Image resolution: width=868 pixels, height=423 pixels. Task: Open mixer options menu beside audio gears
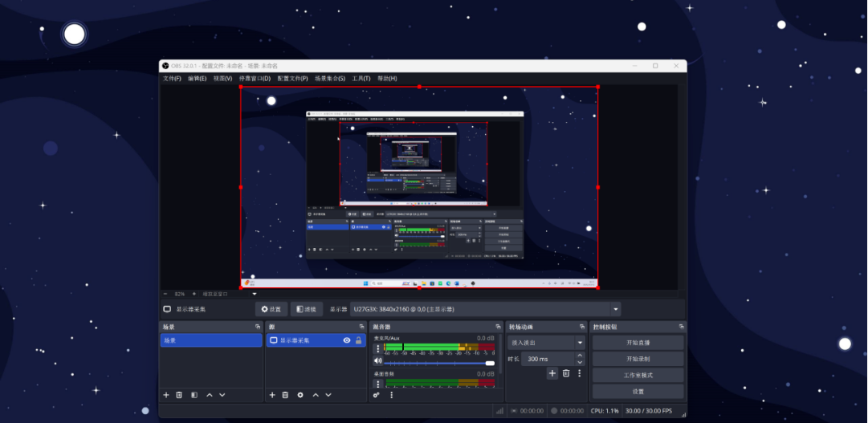coord(391,395)
